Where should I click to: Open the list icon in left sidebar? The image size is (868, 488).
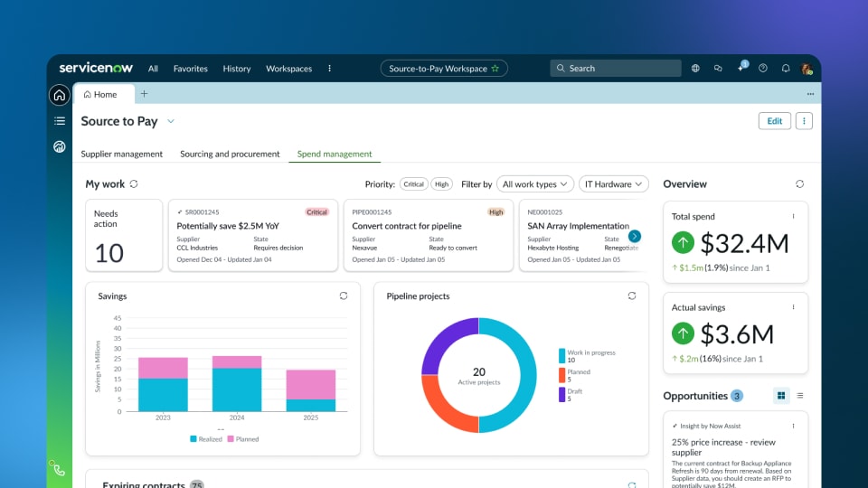pos(60,121)
